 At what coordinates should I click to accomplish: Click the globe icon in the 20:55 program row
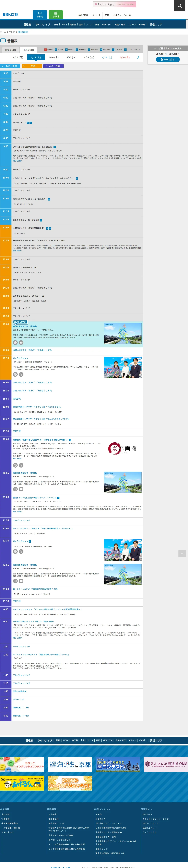coord(15,489)
